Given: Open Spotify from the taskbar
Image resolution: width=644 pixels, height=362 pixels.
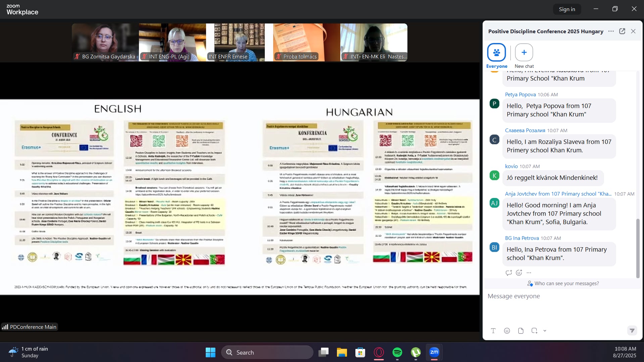Looking at the screenshot, I should [397, 352].
